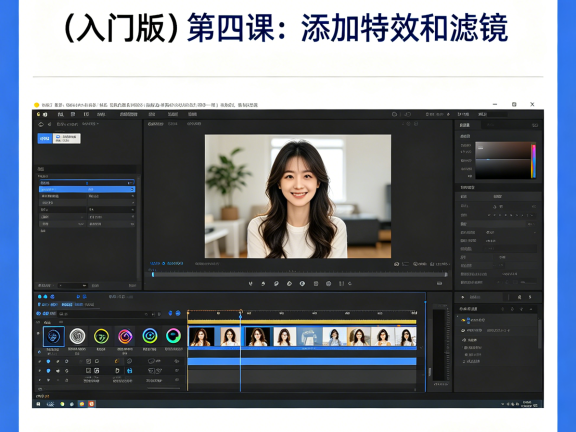This screenshot has width=576, height=432.
Task: Select the blue-green ring effect icon
Action: [150, 336]
